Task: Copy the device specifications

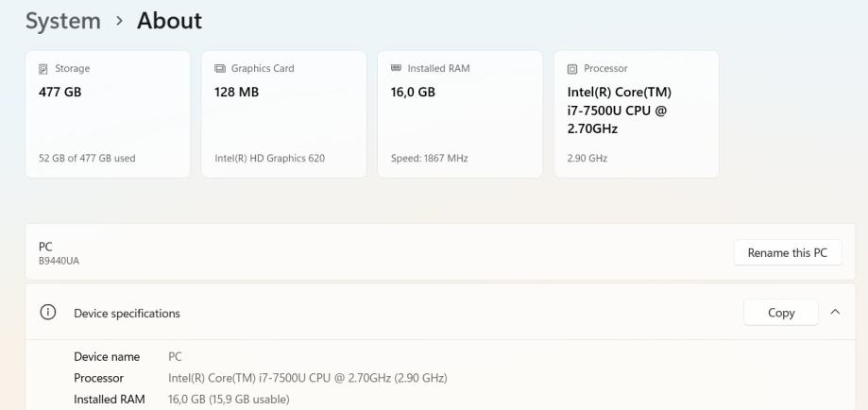Action: (x=780, y=313)
